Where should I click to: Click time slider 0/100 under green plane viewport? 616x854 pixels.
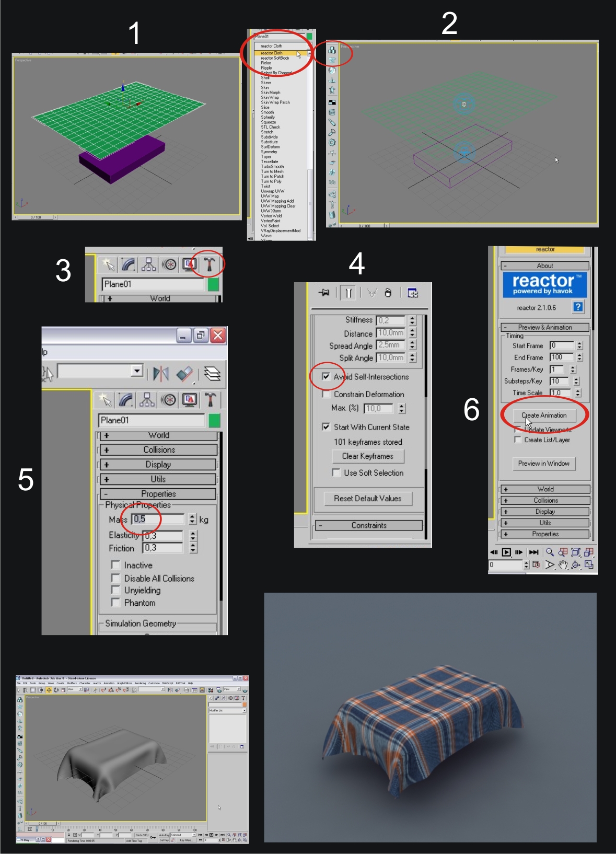[36, 217]
